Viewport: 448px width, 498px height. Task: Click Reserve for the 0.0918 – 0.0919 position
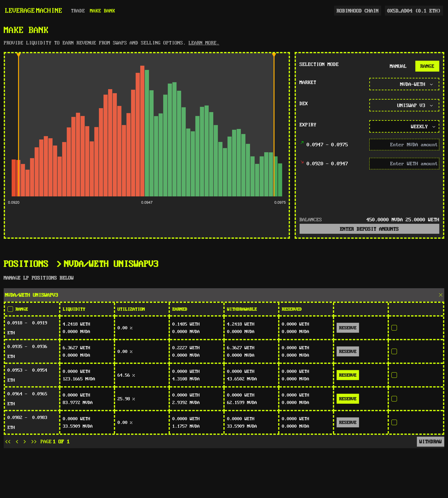[x=348, y=328]
